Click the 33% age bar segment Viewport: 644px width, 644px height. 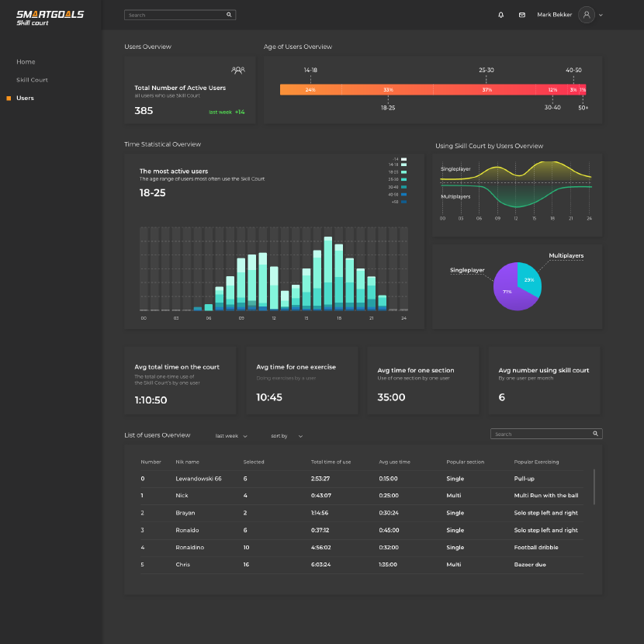pos(388,89)
